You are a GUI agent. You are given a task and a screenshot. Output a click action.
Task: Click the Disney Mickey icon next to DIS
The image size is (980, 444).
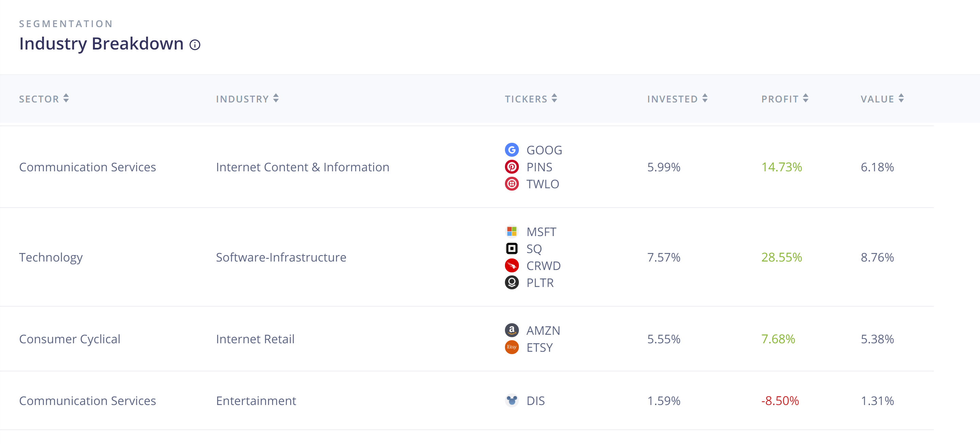point(512,400)
